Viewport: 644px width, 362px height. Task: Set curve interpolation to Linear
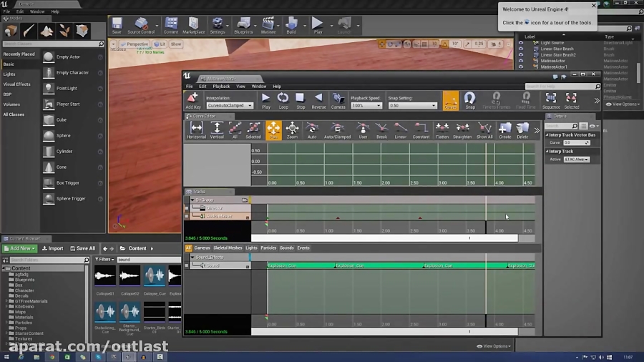point(401,130)
